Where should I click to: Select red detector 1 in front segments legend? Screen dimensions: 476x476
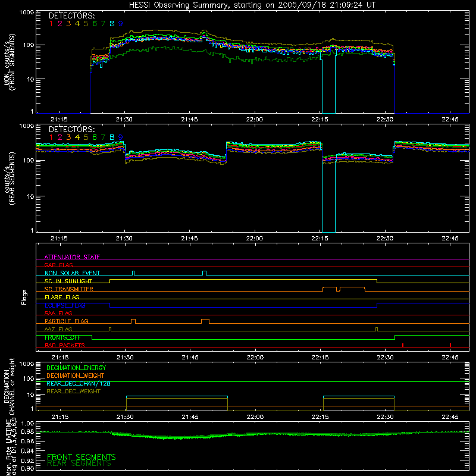tap(51, 24)
